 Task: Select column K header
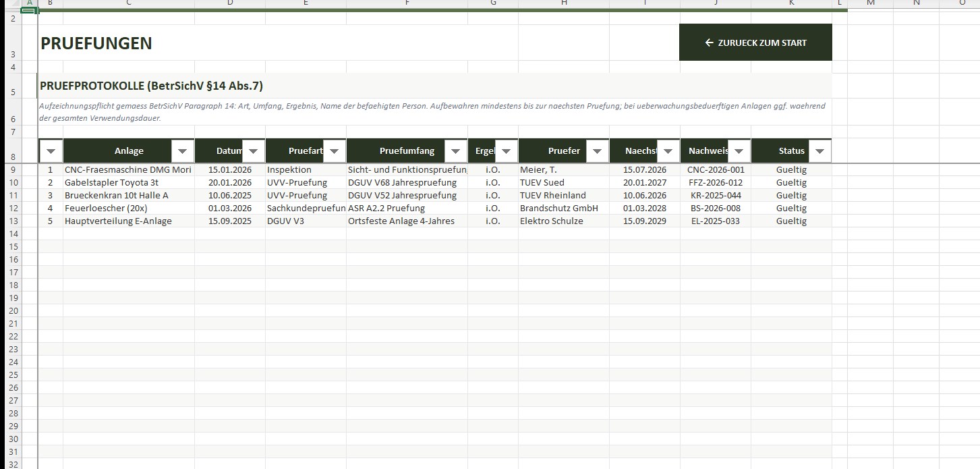[791, 3]
